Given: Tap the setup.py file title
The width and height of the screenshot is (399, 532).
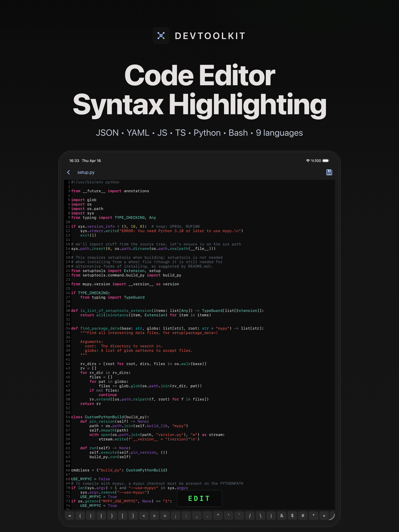Looking at the screenshot, I should [x=86, y=172].
